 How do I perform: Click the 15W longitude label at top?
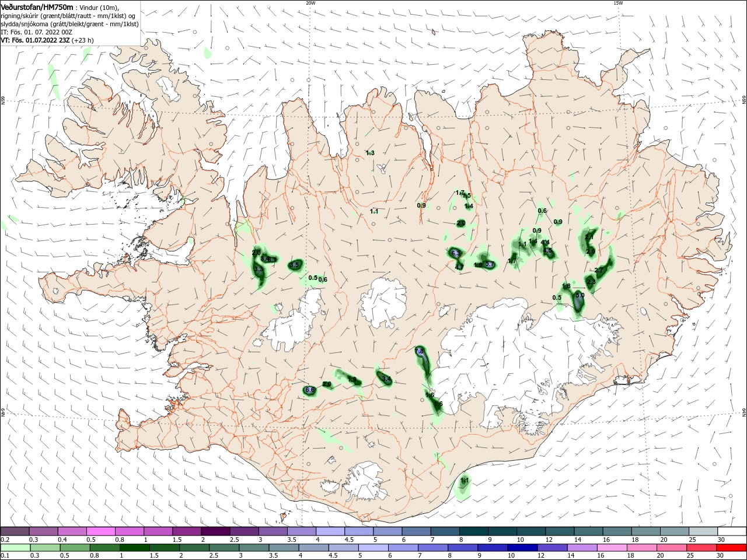tap(618, 2)
